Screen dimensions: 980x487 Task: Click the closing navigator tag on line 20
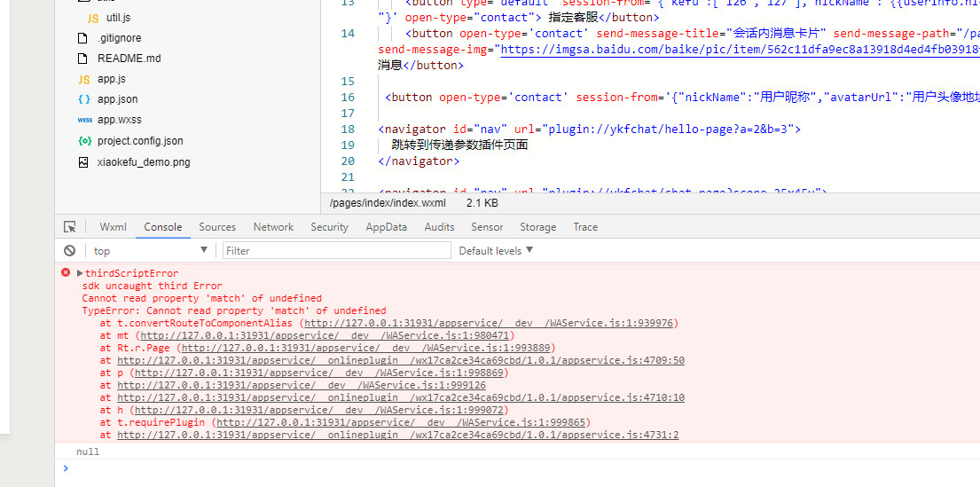[x=419, y=161]
